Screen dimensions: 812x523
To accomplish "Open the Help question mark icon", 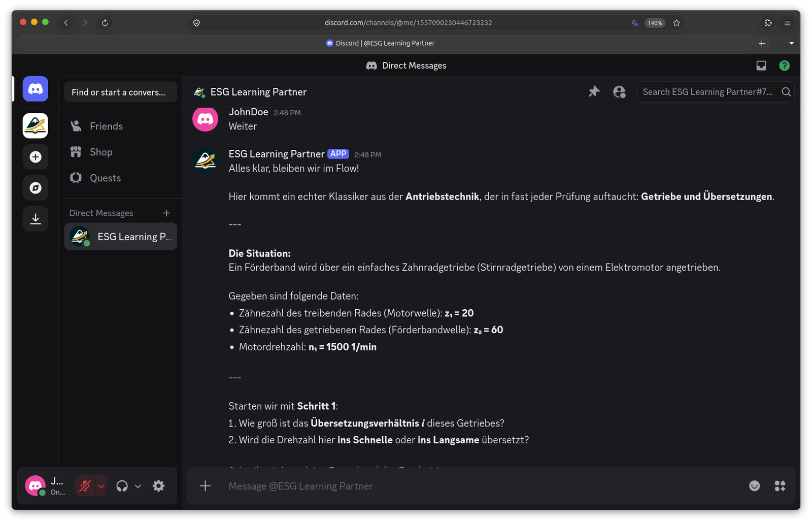I will 784,66.
